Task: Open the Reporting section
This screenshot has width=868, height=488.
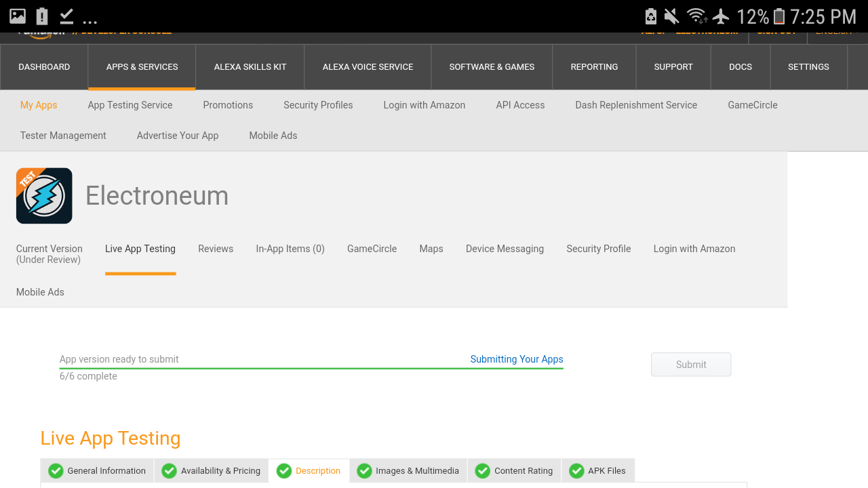Action: coord(594,67)
